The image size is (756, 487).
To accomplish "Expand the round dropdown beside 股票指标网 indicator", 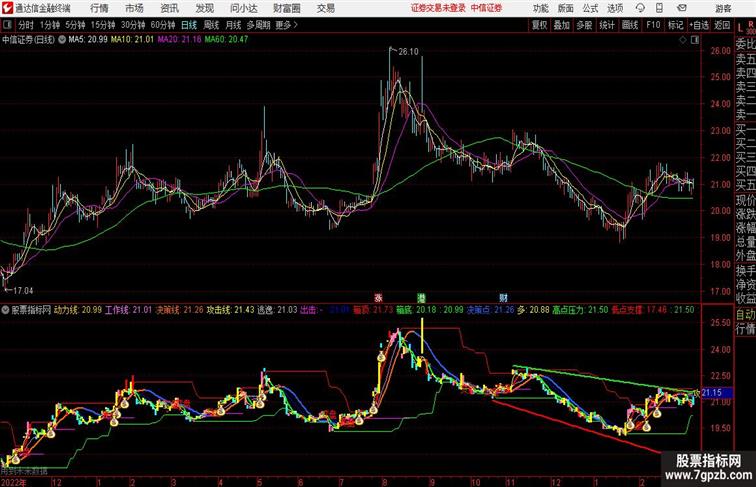I will point(5,310).
